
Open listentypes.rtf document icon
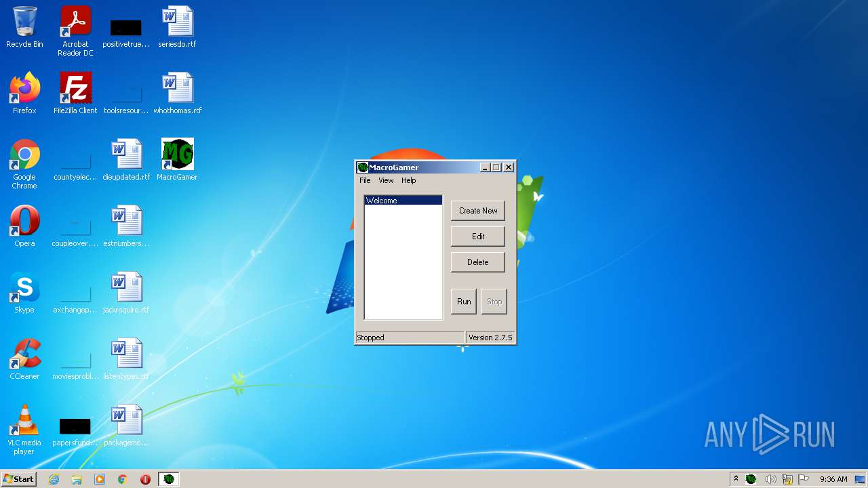point(126,359)
